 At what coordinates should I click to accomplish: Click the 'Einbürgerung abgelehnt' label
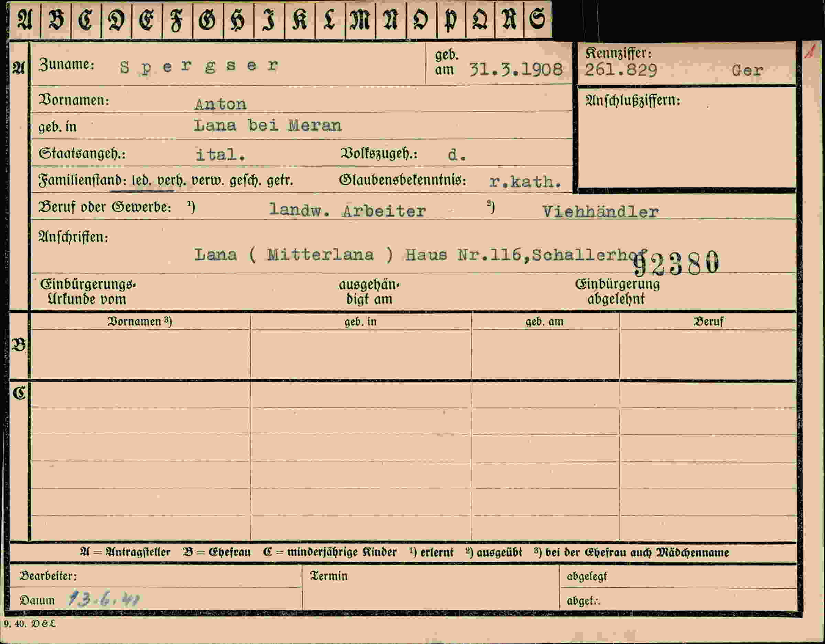click(x=617, y=291)
